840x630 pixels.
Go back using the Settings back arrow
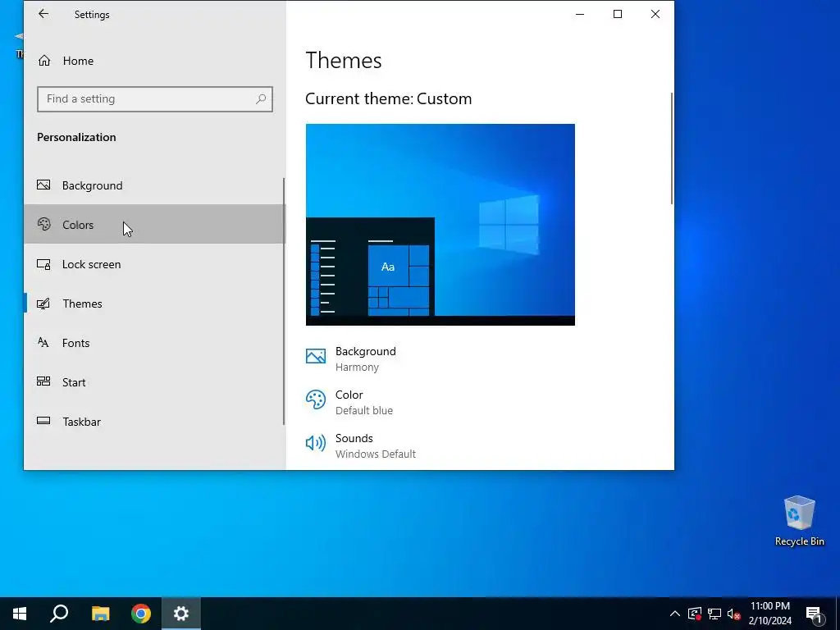coord(43,14)
